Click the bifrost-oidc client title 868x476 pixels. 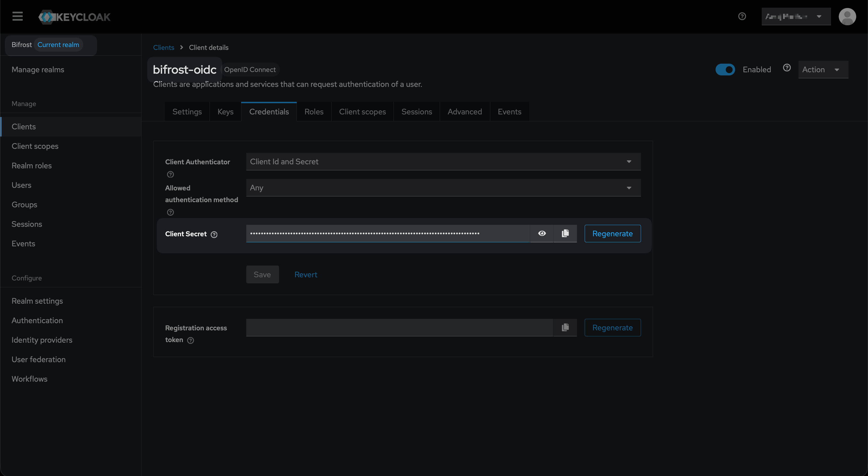tap(184, 69)
